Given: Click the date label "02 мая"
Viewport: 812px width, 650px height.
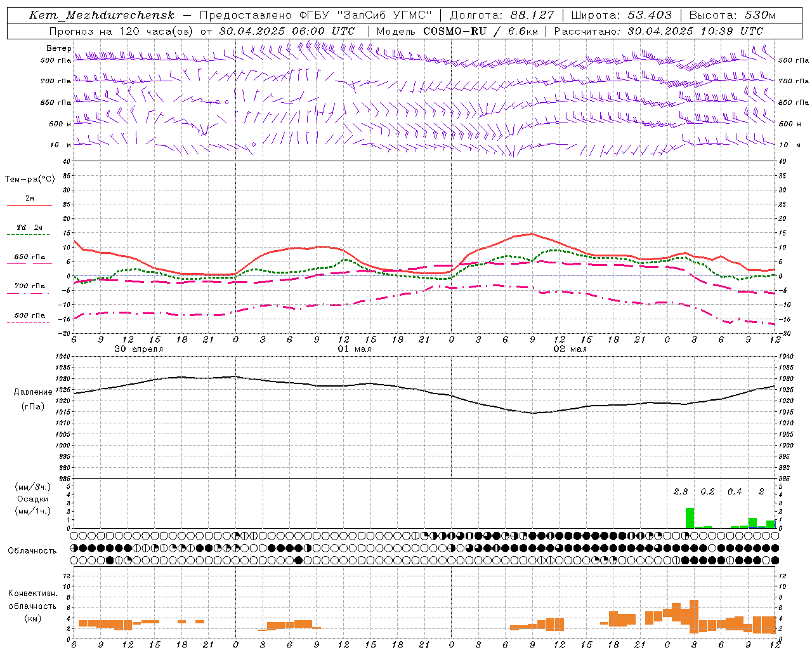Looking at the screenshot, I should pos(570,349).
